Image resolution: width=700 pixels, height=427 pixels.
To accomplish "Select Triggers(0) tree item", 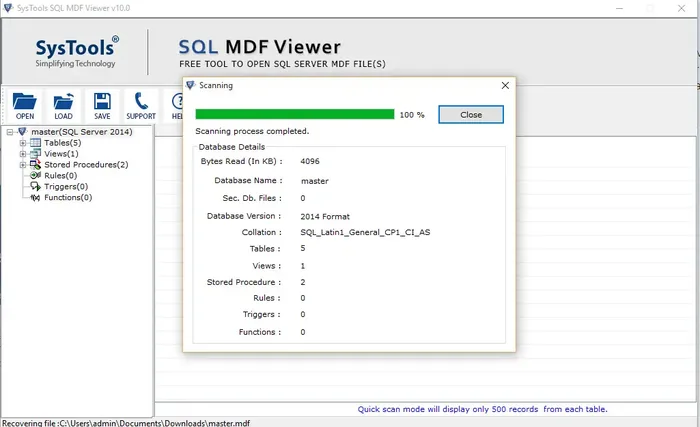I will 66,186.
